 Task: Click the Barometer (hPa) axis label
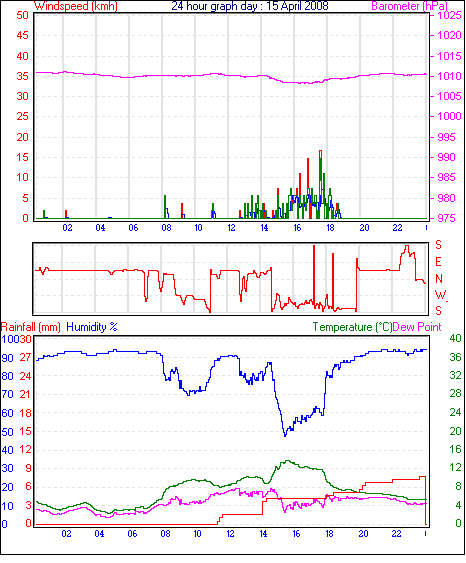[x=409, y=6]
